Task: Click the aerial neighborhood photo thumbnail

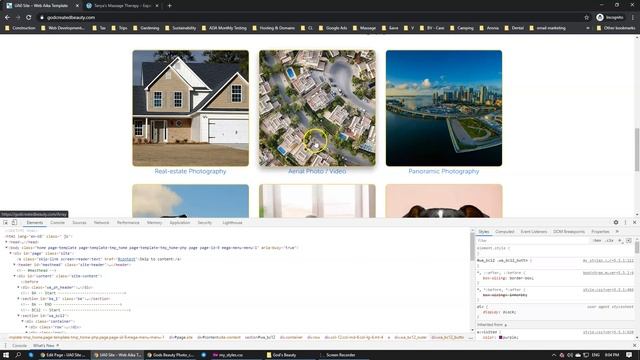Action: [317, 108]
